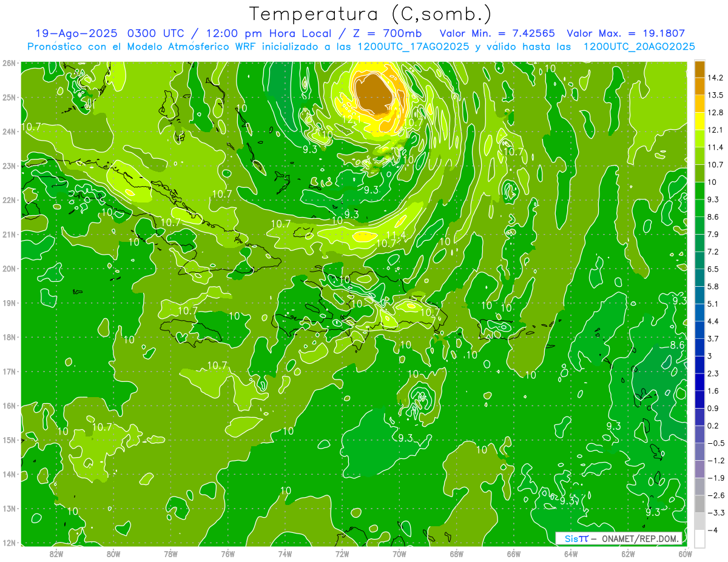Viewport: 728px width, 562px height.
Task: Click the 0.9 label on the color scale
Action: (x=713, y=408)
